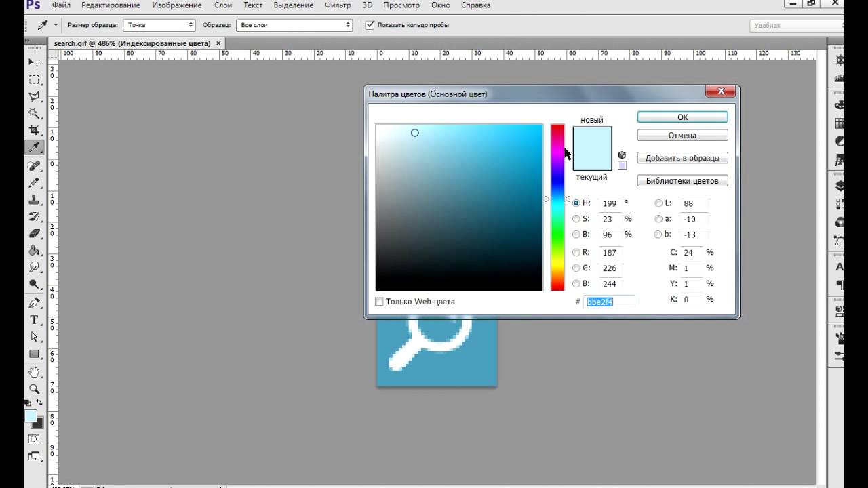Click OK in the color picker
Viewport: 868px width, 488px height.
tap(683, 117)
